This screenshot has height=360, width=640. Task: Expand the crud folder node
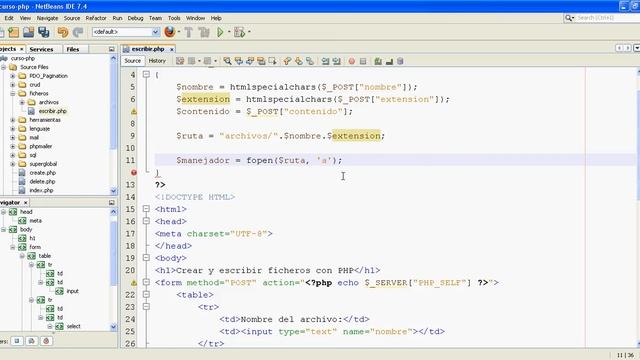(x=13, y=85)
